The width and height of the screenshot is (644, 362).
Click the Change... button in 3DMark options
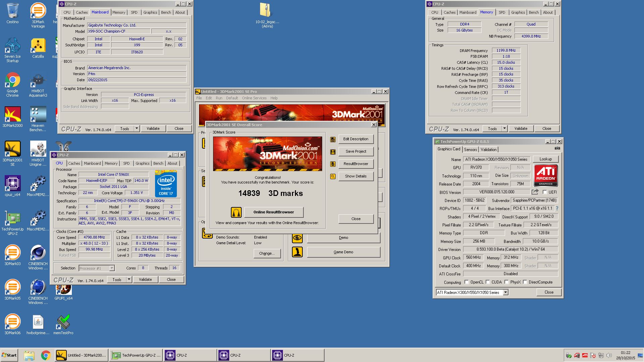[267, 253]
